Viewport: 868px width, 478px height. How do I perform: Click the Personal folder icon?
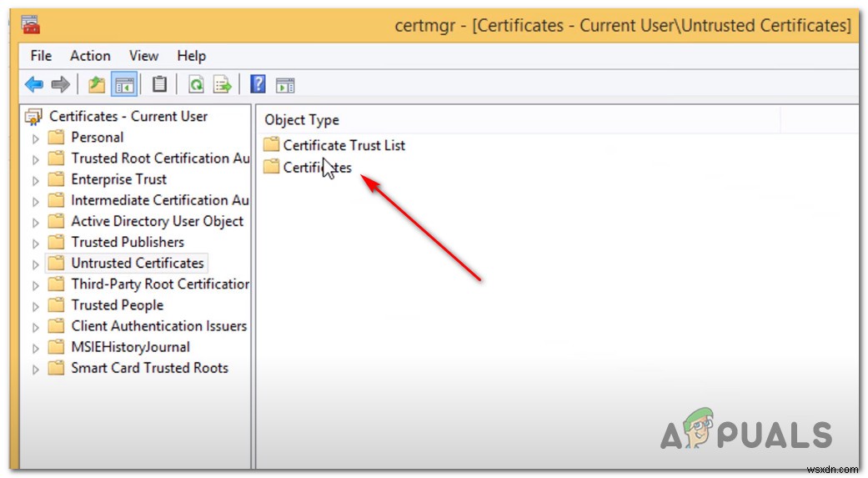[x=56, y=137]
